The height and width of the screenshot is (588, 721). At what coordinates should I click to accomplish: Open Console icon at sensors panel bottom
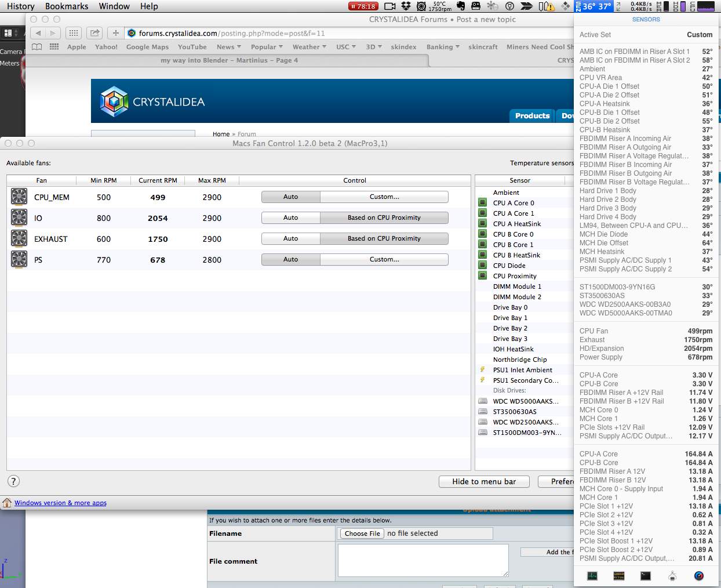(618, 575)
